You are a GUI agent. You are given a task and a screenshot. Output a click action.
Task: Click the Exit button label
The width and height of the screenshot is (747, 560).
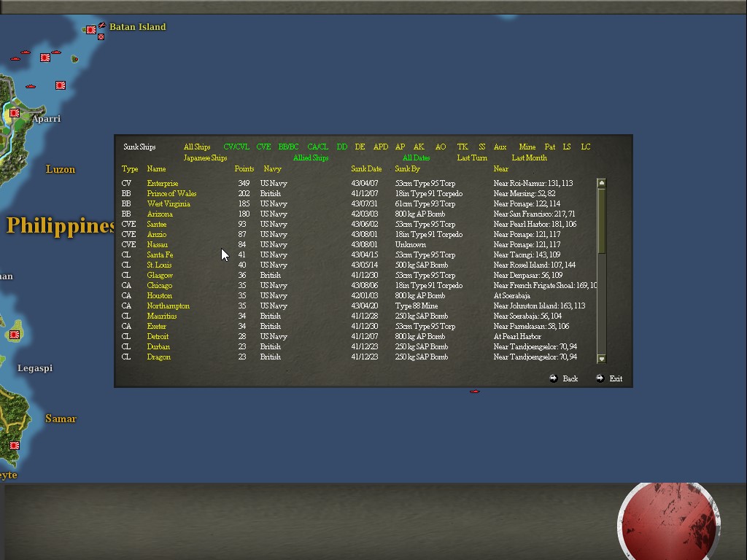(616, 378)
